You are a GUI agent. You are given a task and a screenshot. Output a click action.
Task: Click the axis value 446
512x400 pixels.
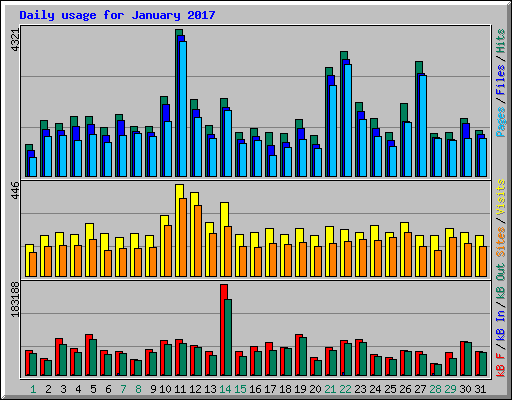point(15,190)
